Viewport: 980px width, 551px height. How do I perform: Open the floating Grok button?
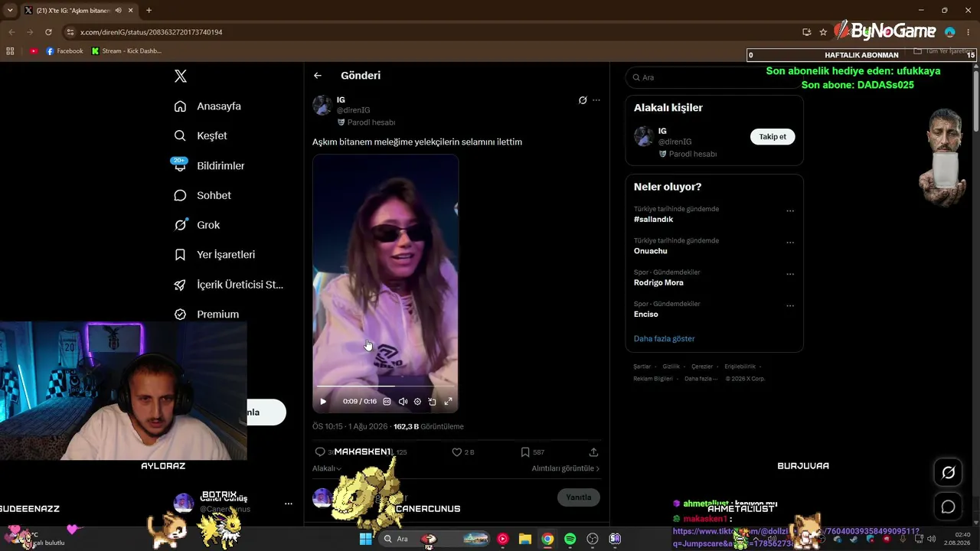pos(948,473)
